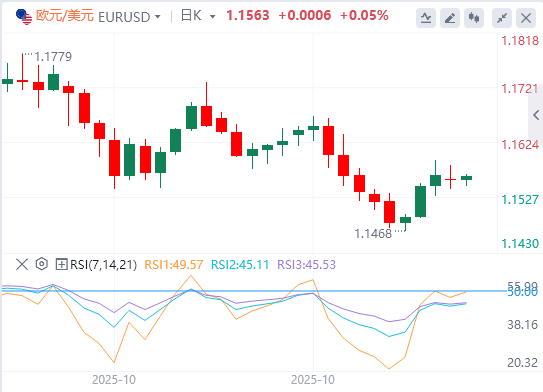Close the chart with the X button

point(526,18)
